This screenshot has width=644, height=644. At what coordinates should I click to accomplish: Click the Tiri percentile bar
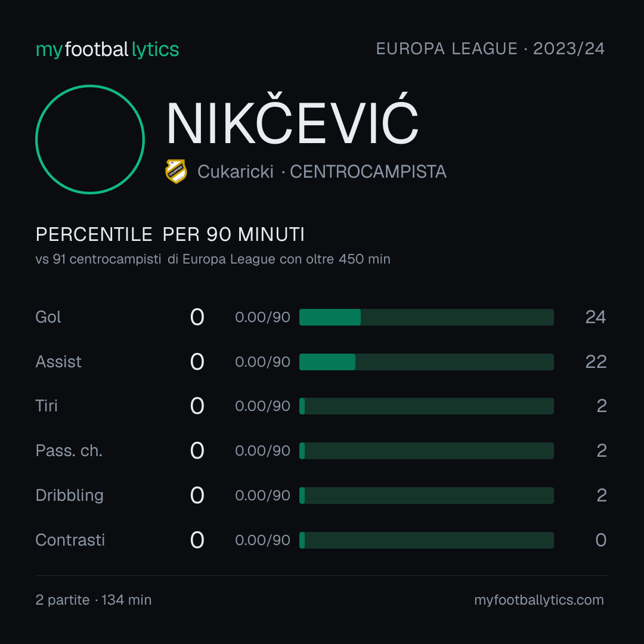click(x=426, y=406)
